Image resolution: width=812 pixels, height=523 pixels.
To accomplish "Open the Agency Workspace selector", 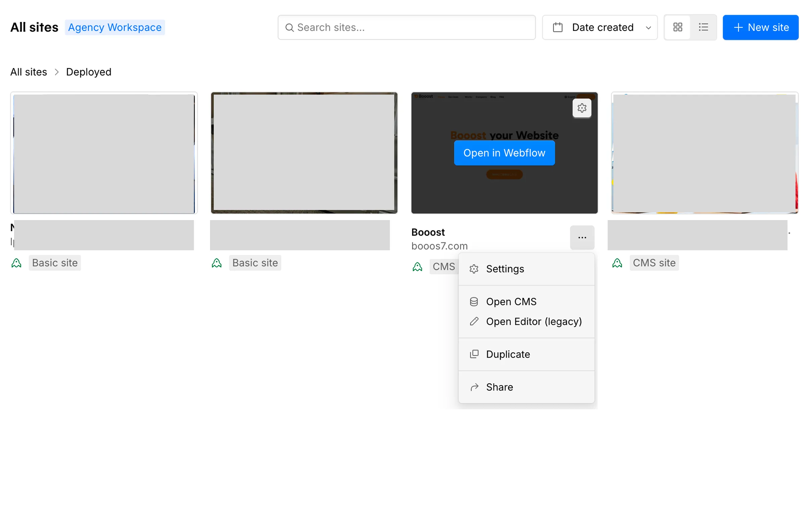I will click(x=115, y=27).
